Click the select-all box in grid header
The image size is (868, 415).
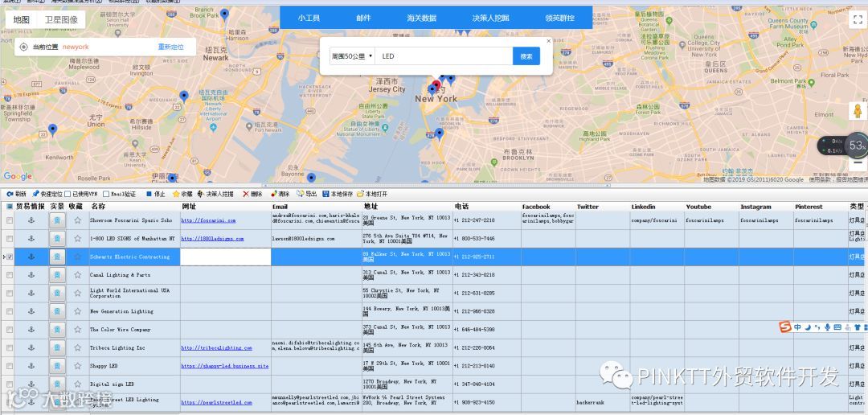pyautogui.click(x=10, y=207)
